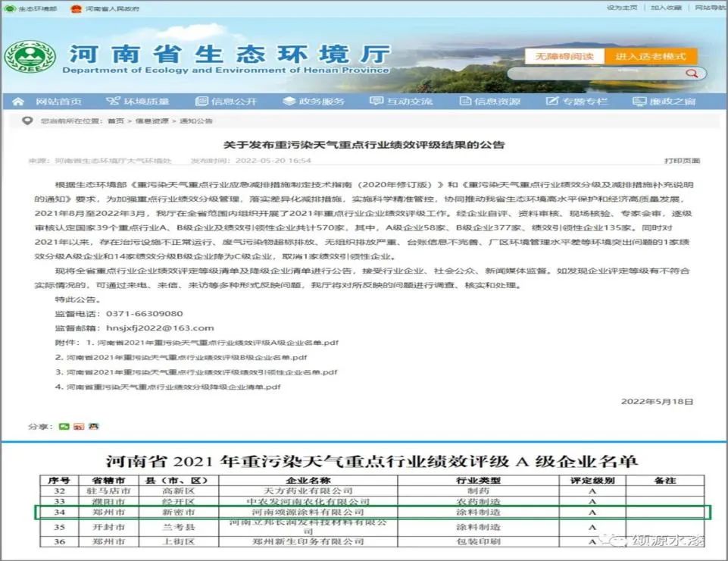Open the 政务服务 menu

[x=314, y=102]
